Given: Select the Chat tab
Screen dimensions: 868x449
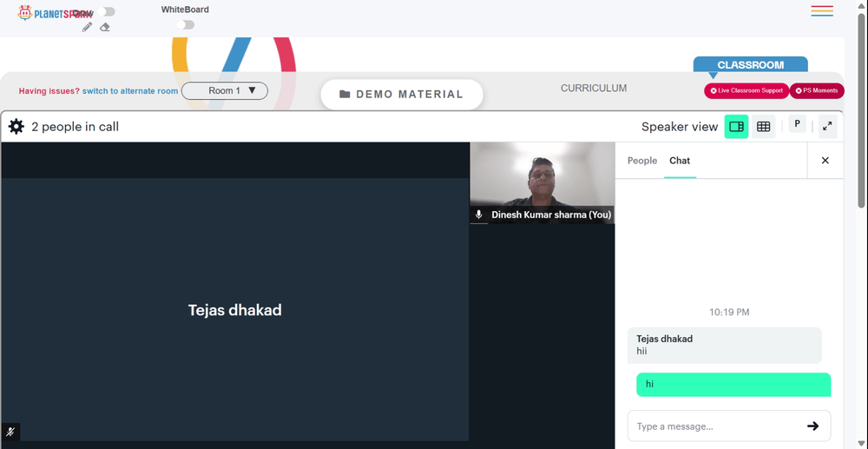Looking at the screenshot, I should click(680, 161).
